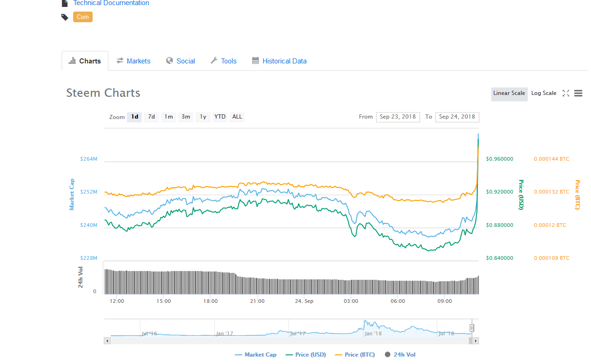Set zoom to 1m
The width and height of the screenshot is (591, 364).
[x=169, y=117]
